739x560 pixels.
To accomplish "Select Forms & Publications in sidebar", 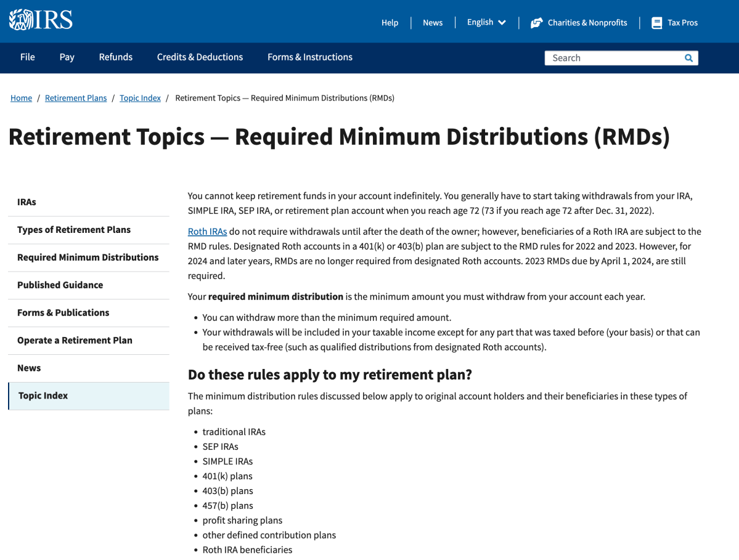I will pos(63,313).
